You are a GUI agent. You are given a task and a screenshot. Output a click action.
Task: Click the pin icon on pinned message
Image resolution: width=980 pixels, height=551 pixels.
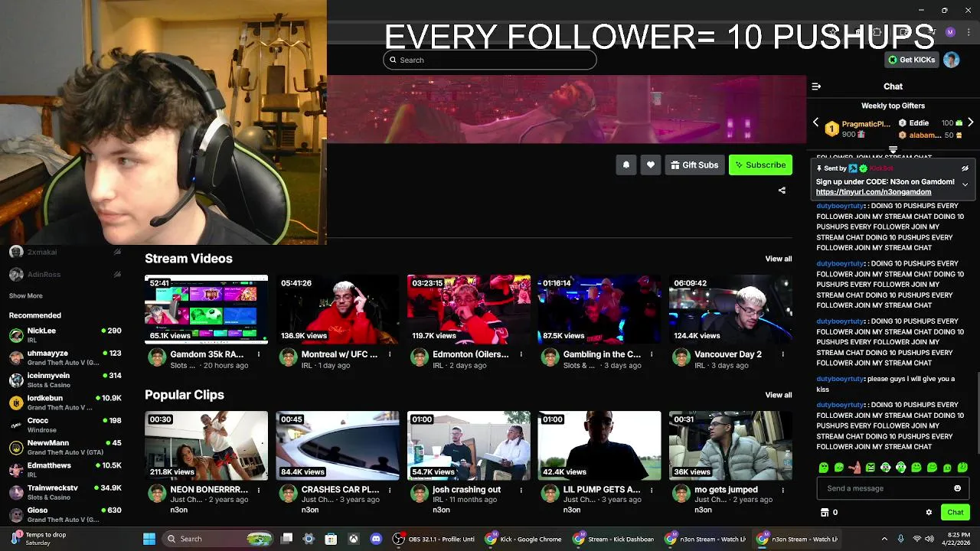[819, 168]
